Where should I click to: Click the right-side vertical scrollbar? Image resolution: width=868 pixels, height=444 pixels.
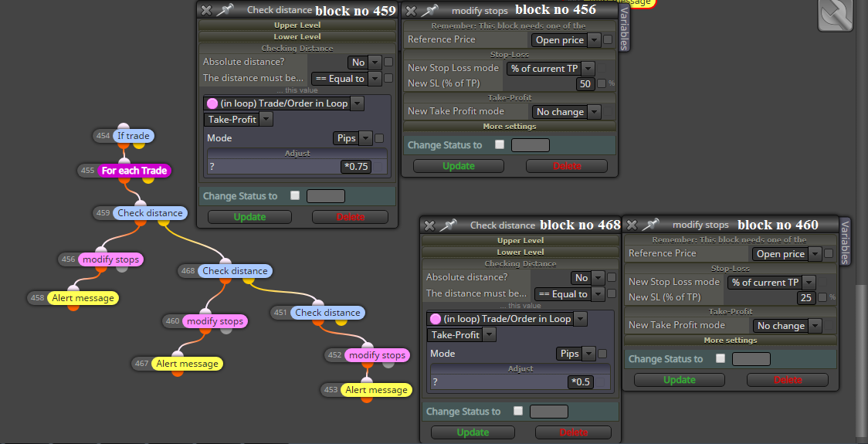[861, 360]
